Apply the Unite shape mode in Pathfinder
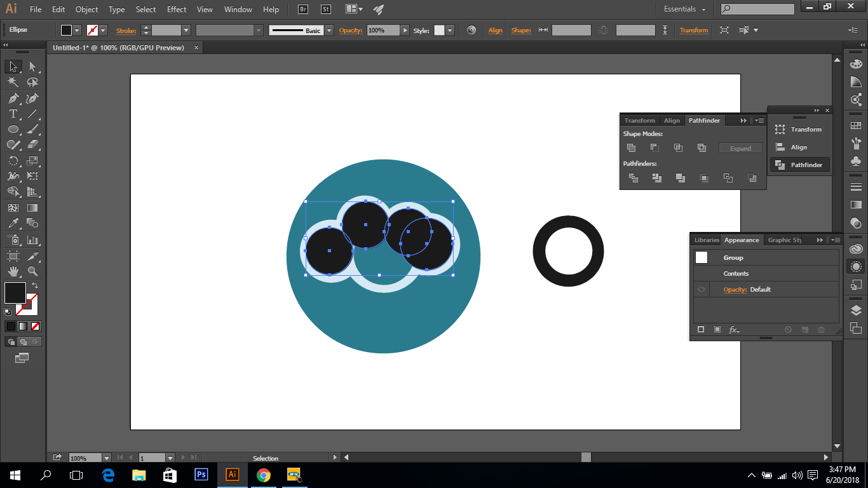 click(631, 147)
